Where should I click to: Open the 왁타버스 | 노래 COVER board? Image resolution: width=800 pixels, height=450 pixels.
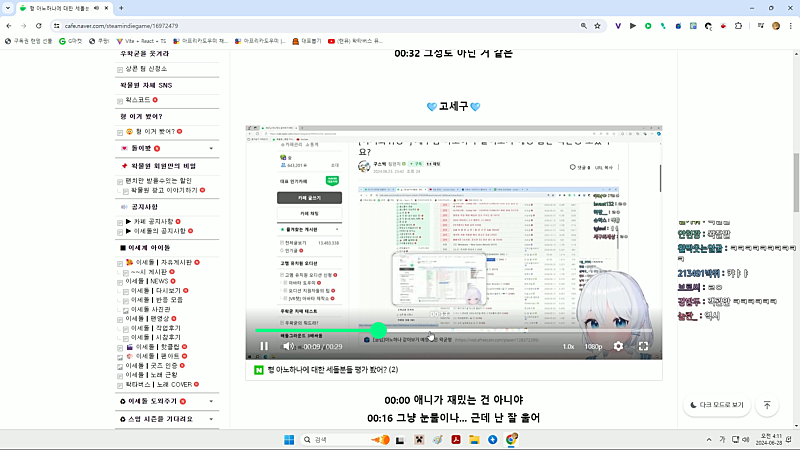pyautogui.click(x=159, y=385)
